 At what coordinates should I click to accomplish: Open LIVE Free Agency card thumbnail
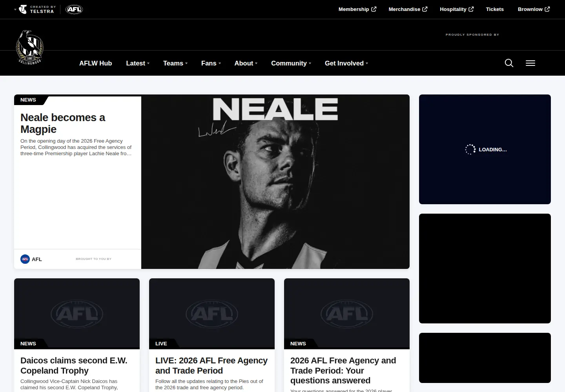pyautogui.click(x=212, y=314)
